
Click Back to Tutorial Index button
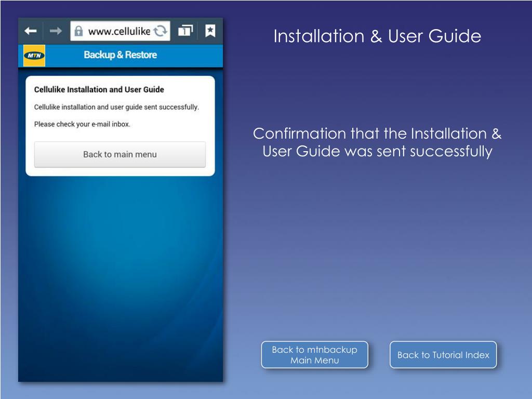(x=443, y=354)
